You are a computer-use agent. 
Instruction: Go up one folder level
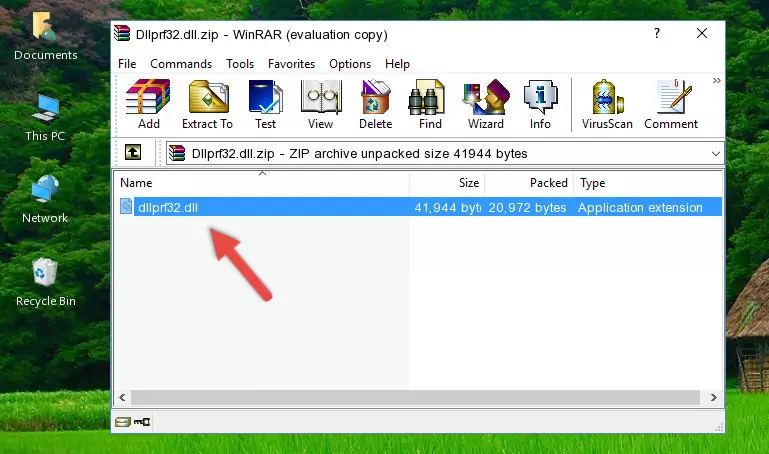pos(133,152)
